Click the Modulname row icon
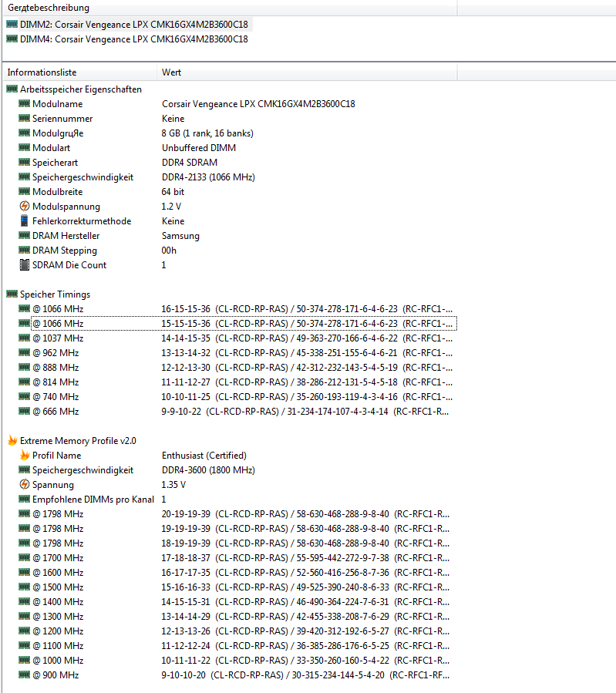 (x=25, y=103)
